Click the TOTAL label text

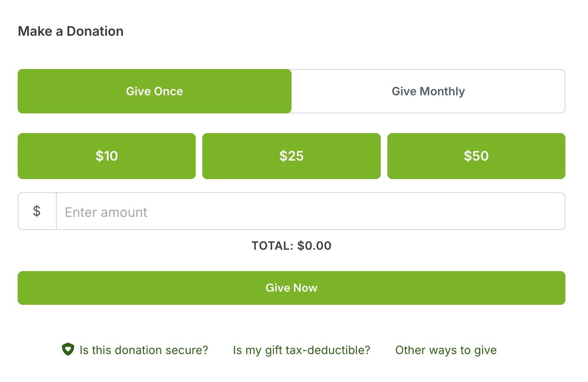[272, 246]
